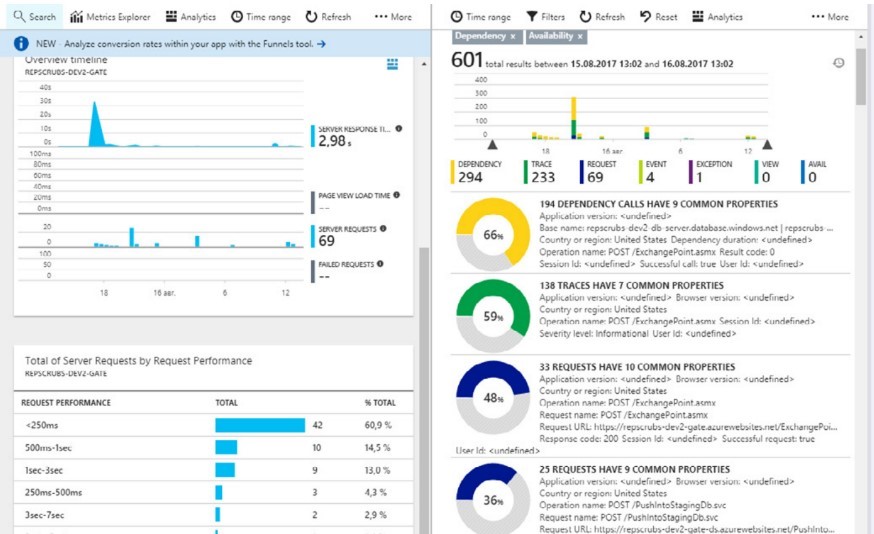
Task: Click the clock history icon near results count
Action: point(838,63)
